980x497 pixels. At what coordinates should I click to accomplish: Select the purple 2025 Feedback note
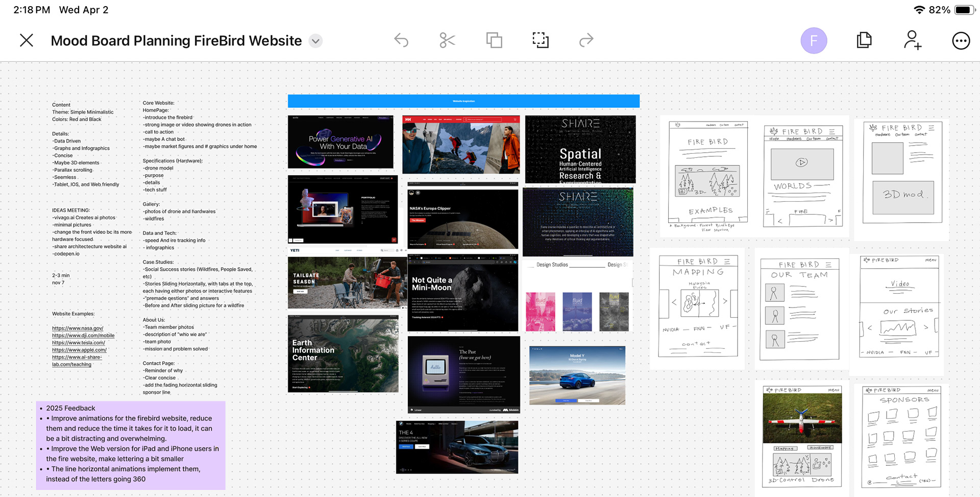131,445
